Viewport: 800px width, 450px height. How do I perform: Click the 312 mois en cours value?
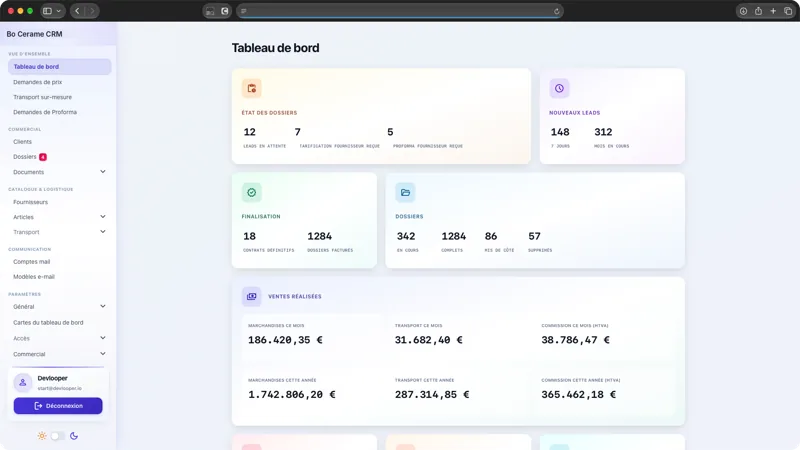[603, 132]
